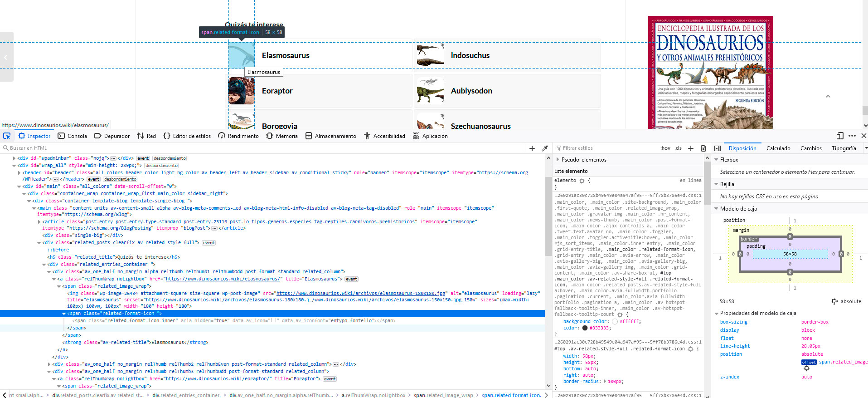Open the Almacenamiento storage tab
868x398 pixels.
click(x=331, y=136)
